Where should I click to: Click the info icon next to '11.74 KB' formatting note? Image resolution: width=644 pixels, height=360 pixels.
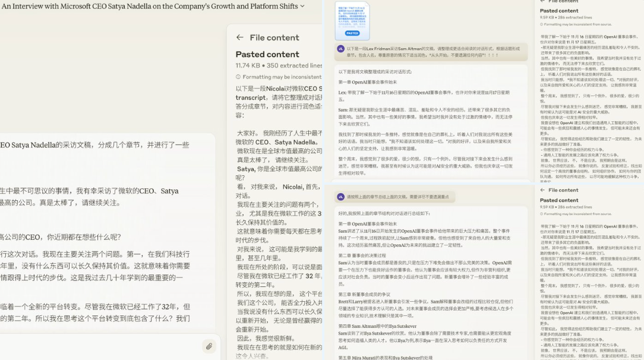point(238,77)
